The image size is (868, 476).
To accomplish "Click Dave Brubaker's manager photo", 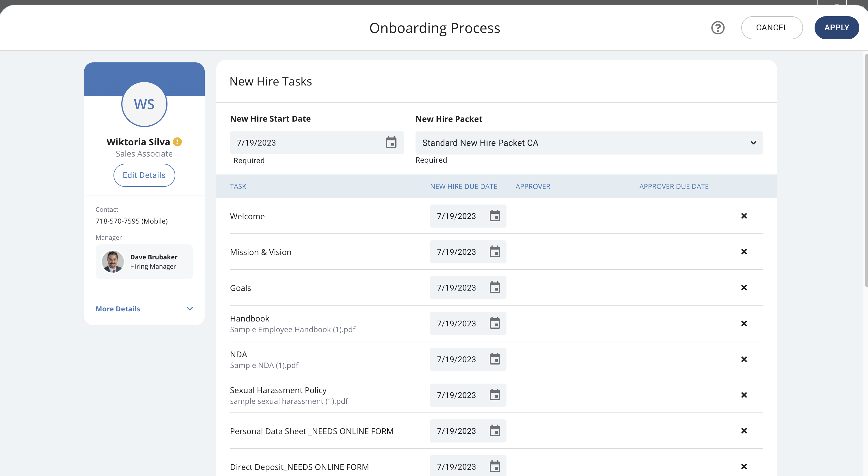I will pos(113,262).
